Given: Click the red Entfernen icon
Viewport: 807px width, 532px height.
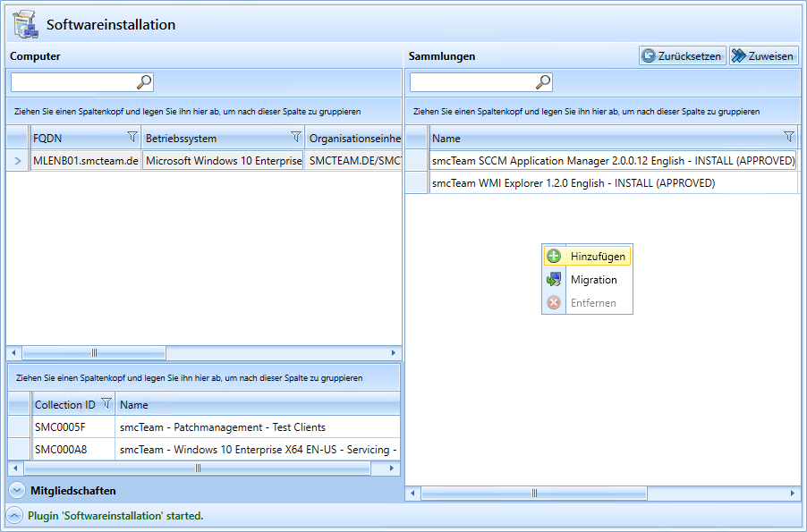Looking at the screenshot, I should click(x=554, y=302).
